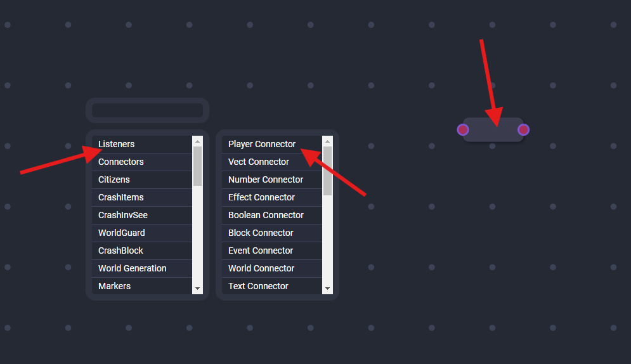The width and height of the screenshot is (631, 364).
Task: Select the Connectors category
Action: [141, 162]
